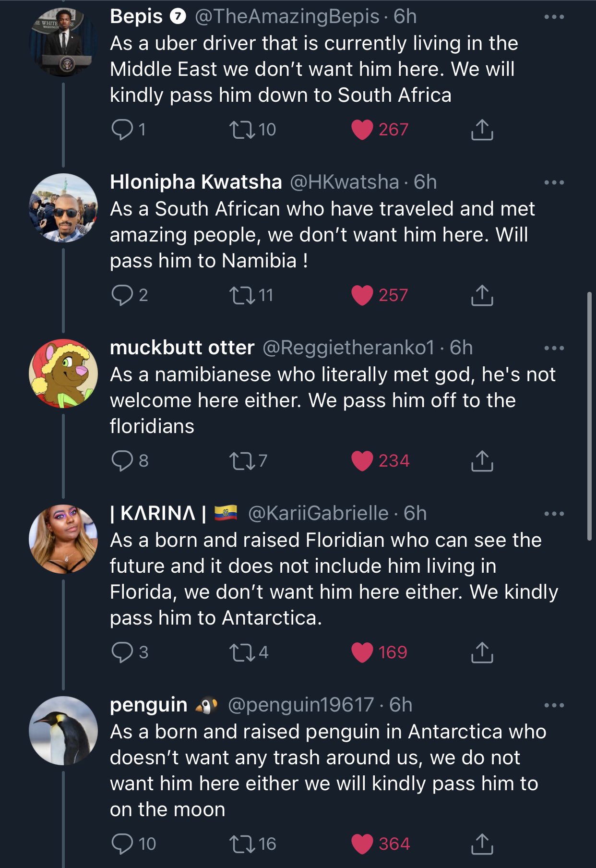Share muckbutt otter's tweet

[x=482, y=461]
